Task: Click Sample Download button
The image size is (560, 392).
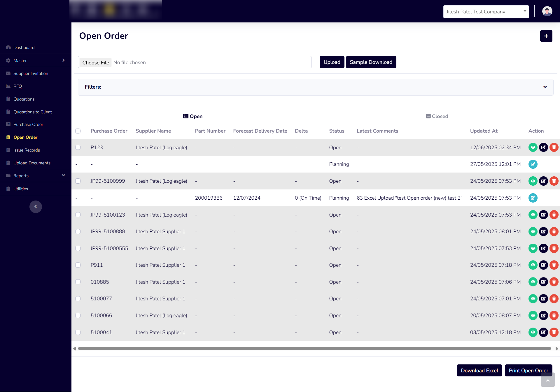Action: [371, 62]
